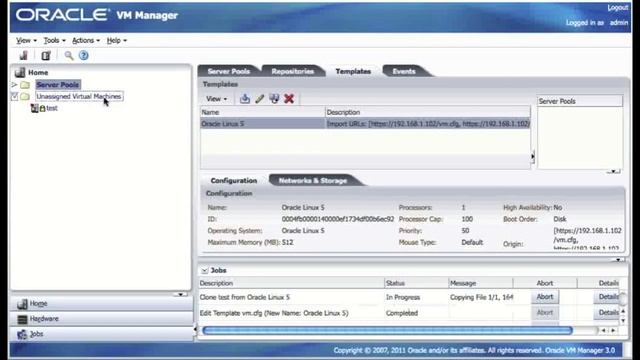Screen dimensions: 640x360
Task: Open the Help menu
Action: pos(117,40)
